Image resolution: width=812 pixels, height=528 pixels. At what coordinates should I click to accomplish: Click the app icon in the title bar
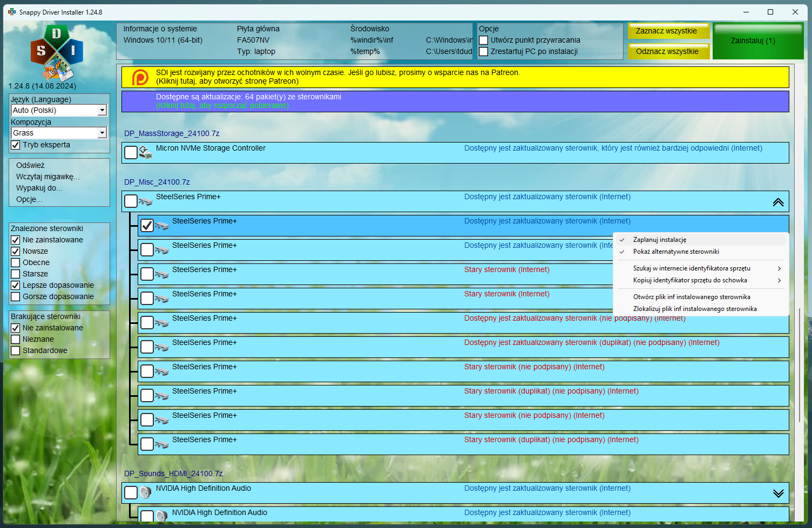tap(11, 12)
